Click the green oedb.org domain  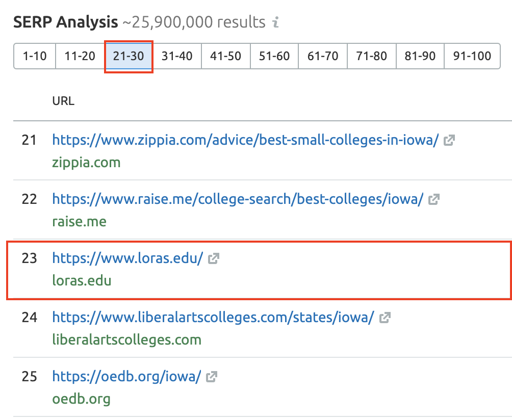(81, 399)
